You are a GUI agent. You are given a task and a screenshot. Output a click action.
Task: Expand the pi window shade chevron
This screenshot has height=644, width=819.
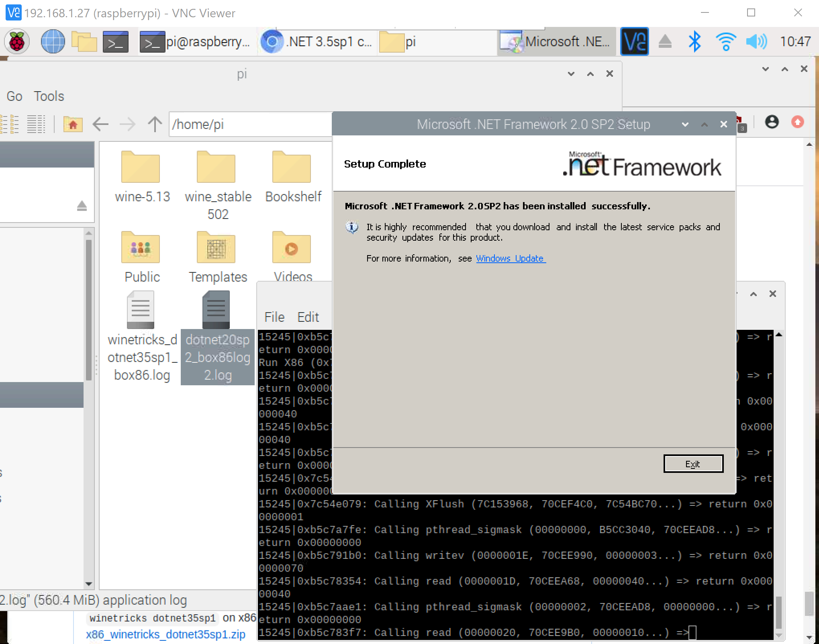click(x=590, y=74)
